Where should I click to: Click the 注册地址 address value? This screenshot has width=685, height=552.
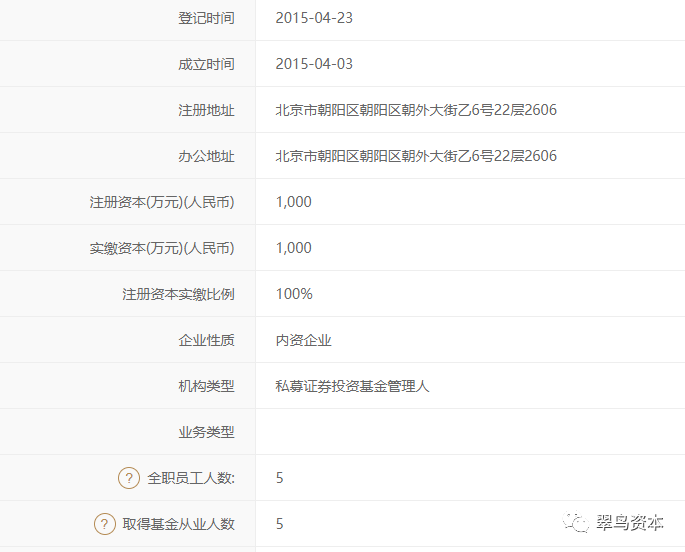click(x=416, y=110)
